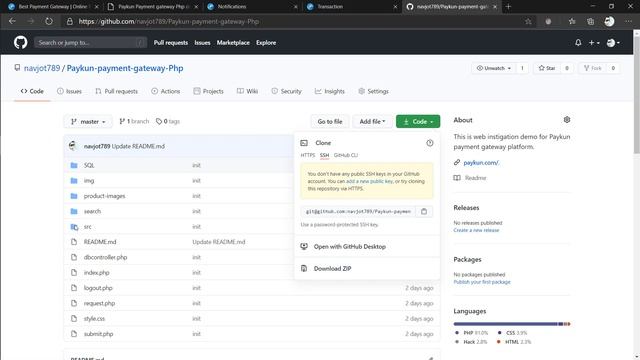
Task: Open logout.php file
Action: 98,288
